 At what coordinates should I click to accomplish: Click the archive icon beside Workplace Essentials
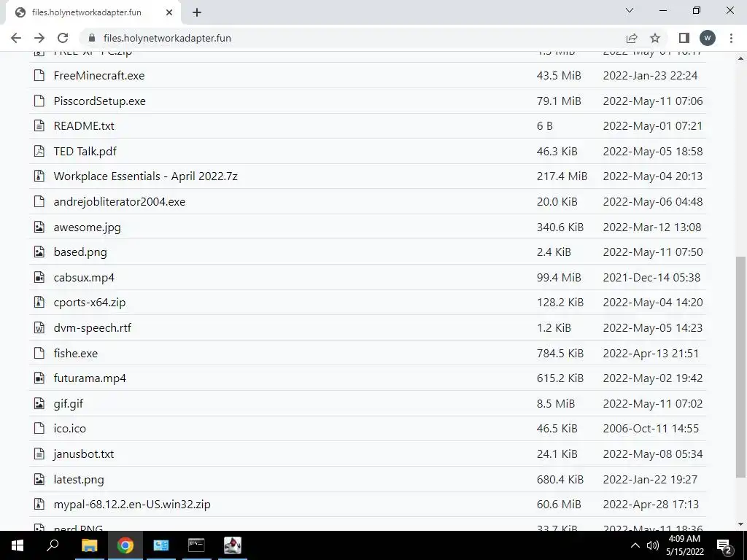tap(39, 176)
